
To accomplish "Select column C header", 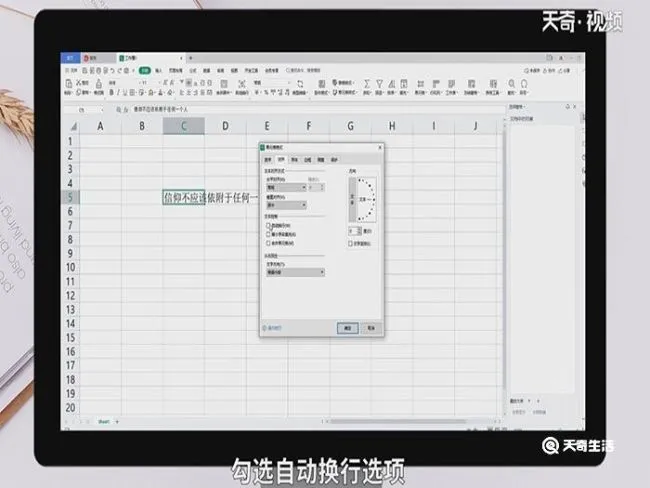I will pyautogui.click(x=184, y=126).
